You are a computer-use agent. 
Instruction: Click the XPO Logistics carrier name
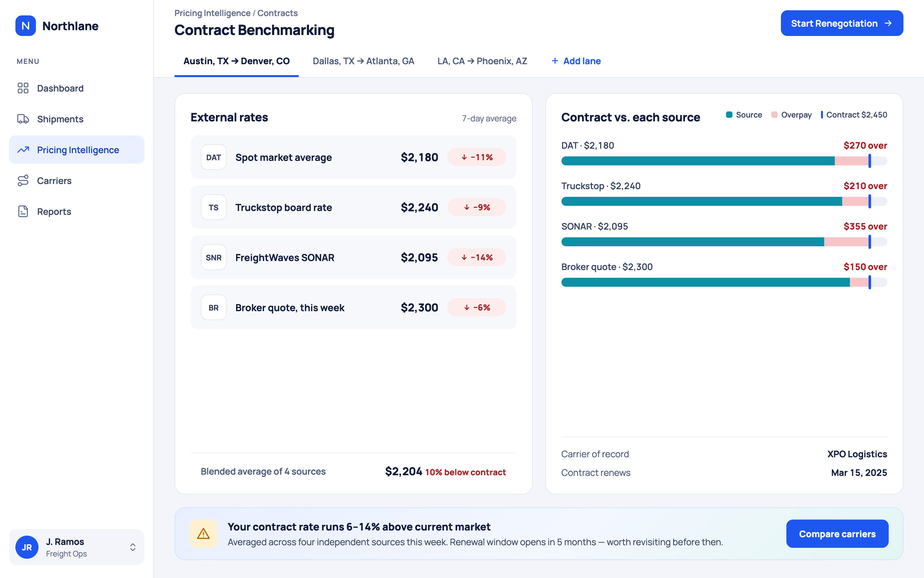857,454
